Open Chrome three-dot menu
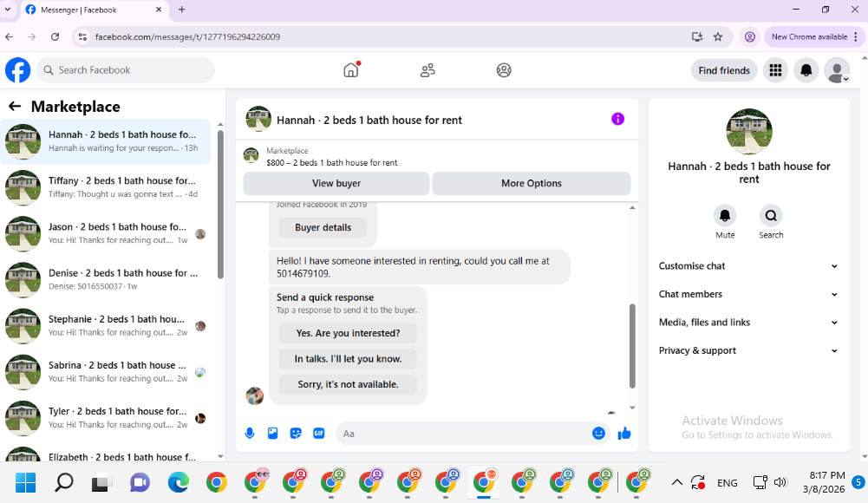This screenshot has width=868, height=503. pyautogui.click(x=856, y=37)
